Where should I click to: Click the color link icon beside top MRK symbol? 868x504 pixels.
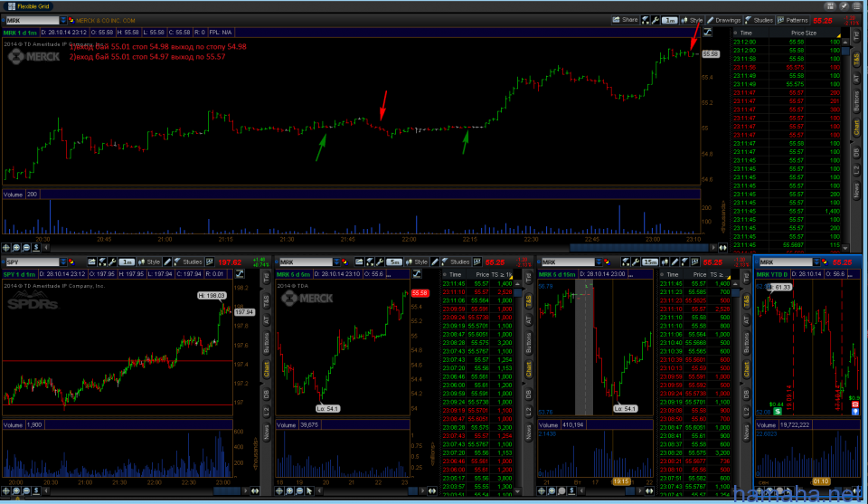71,21
